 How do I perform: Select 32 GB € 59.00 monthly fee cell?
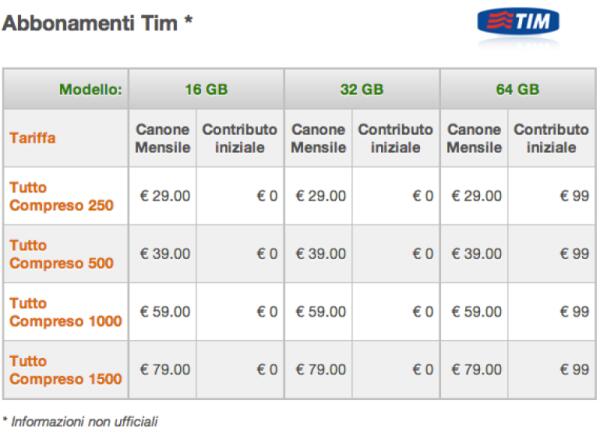(x=318, y=312)
